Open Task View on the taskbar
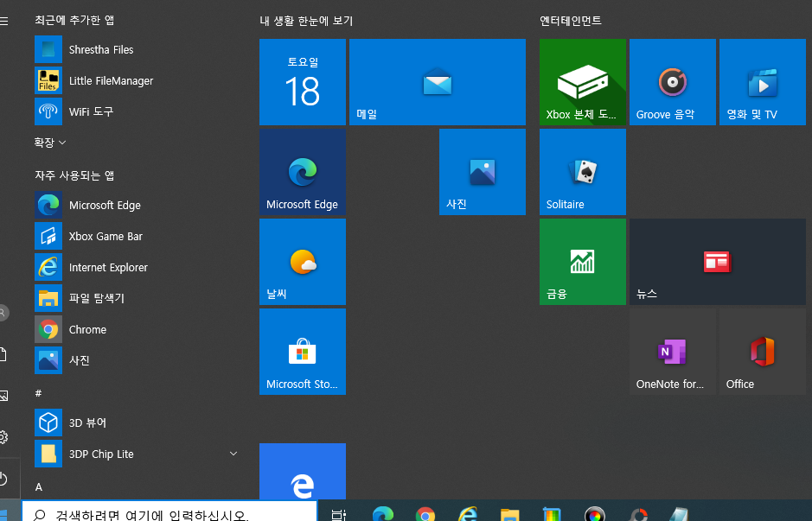The width and height of the screenshot is (812, 521). 339,515
